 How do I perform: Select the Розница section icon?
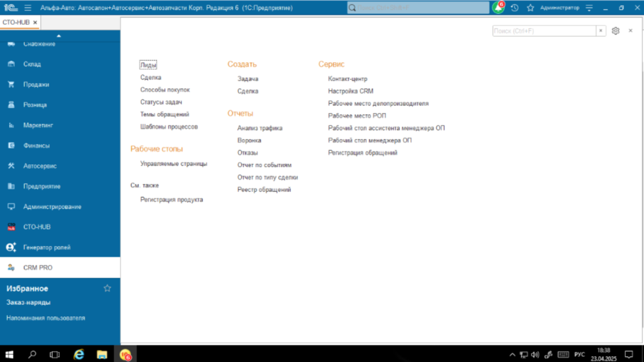coord(11,105)
